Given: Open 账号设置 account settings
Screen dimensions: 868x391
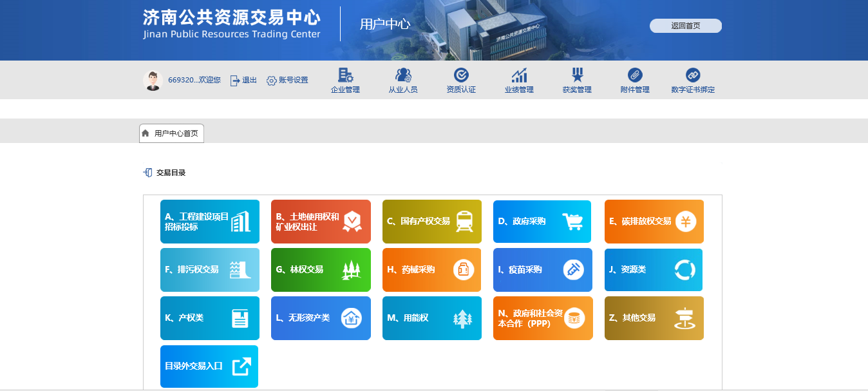Looking at the screenshot, I should (x=287, y=81).
